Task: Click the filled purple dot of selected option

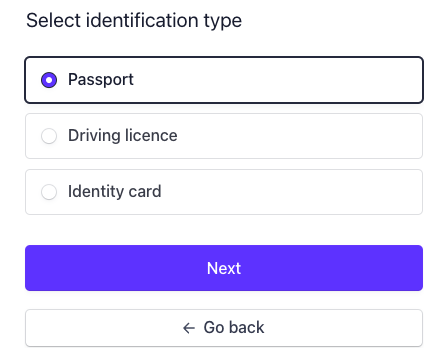Action: click(49, 80)
